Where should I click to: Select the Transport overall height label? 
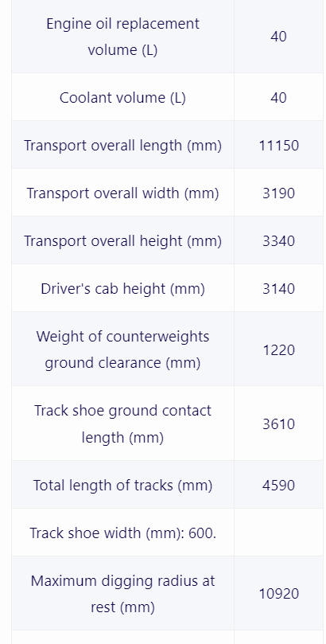pos(122,240)
